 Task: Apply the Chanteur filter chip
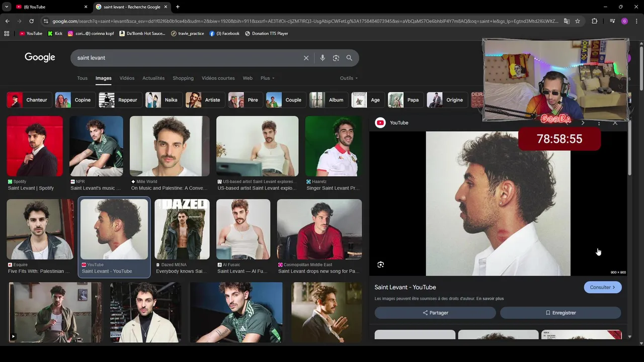[x=29, y=100]
